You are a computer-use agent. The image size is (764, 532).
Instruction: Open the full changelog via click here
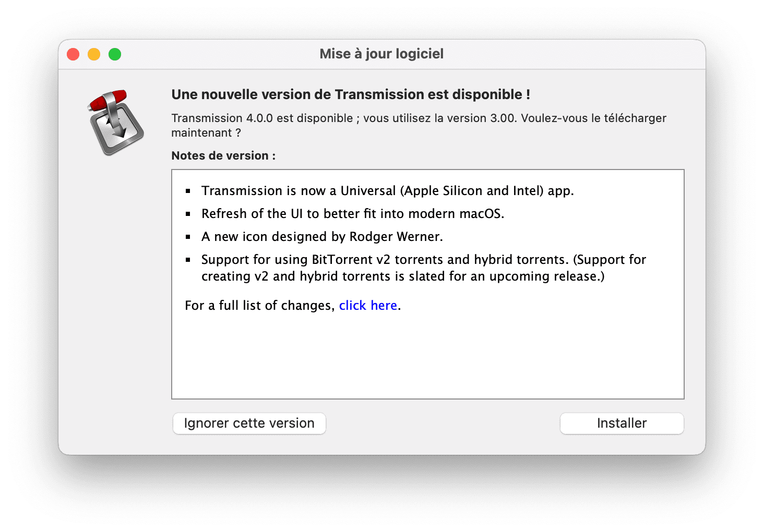tap(368, 305)
